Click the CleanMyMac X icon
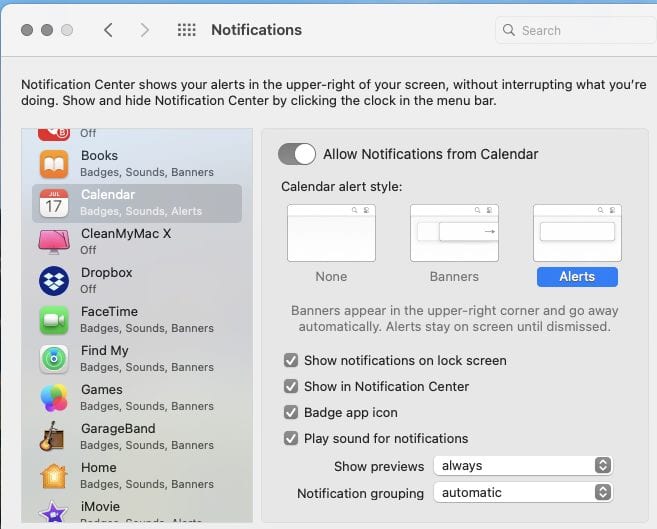 [53, 242]
